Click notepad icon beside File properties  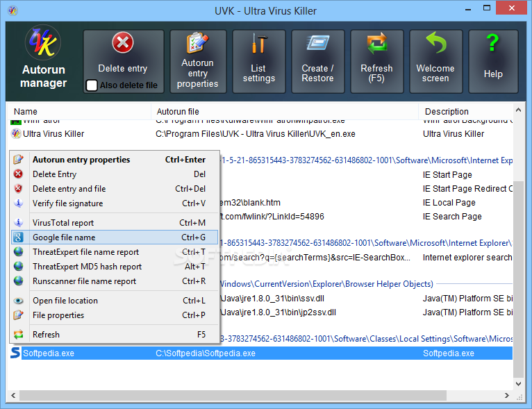[18, 315]
